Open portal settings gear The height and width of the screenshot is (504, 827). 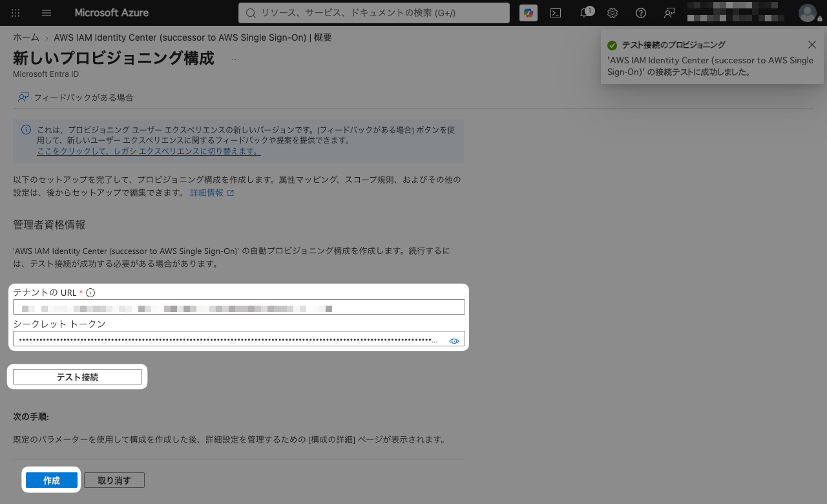612,13
